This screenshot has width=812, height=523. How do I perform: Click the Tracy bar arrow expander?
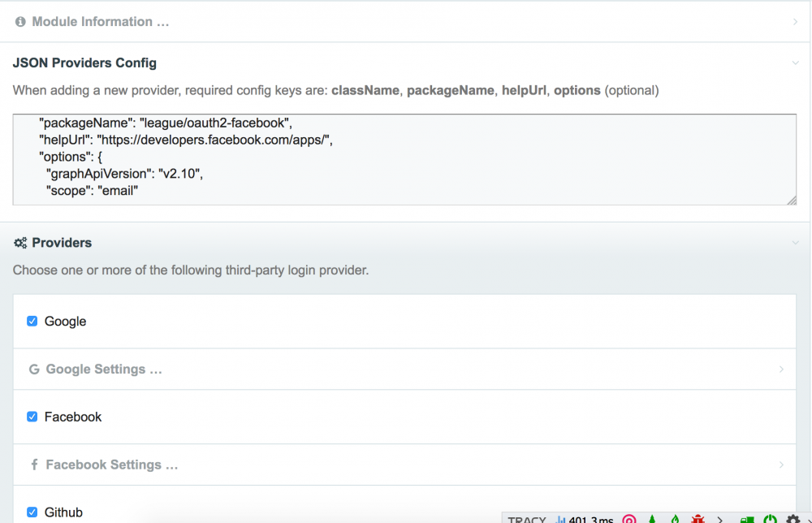click(x=720, y=519)
